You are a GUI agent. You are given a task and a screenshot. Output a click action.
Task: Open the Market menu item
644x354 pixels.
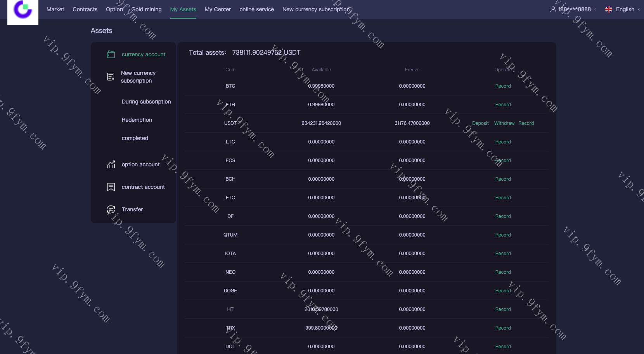[55, 9]
